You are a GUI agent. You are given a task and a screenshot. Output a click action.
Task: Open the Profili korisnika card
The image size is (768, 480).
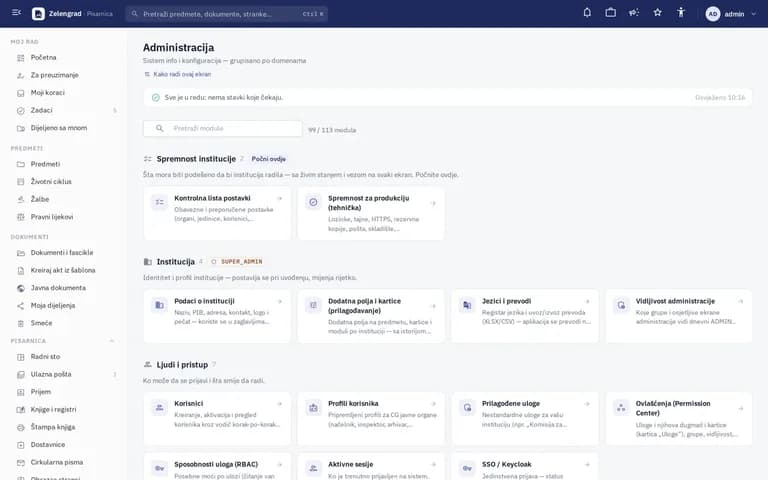point(371,418)
